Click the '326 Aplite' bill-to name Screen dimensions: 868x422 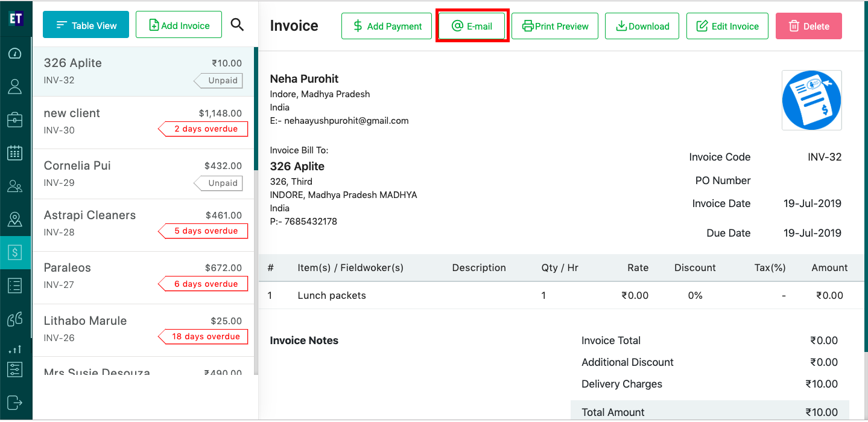[x=297, y=167]
